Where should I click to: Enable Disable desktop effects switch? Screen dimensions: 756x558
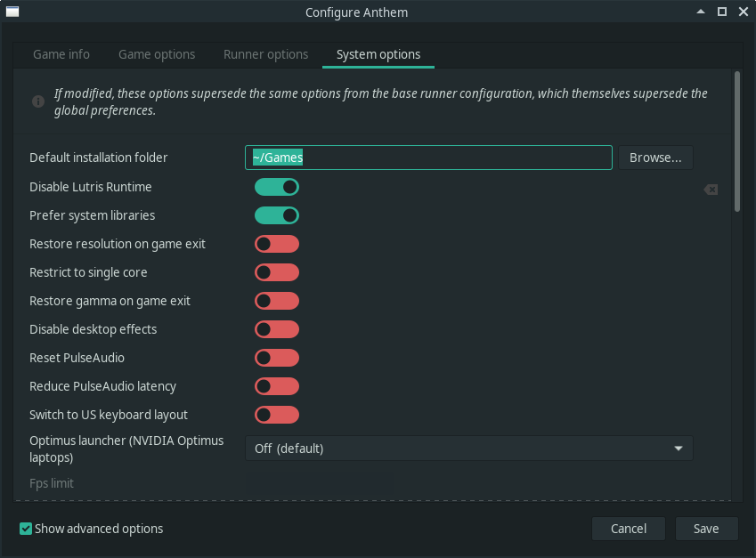point(277,329)
